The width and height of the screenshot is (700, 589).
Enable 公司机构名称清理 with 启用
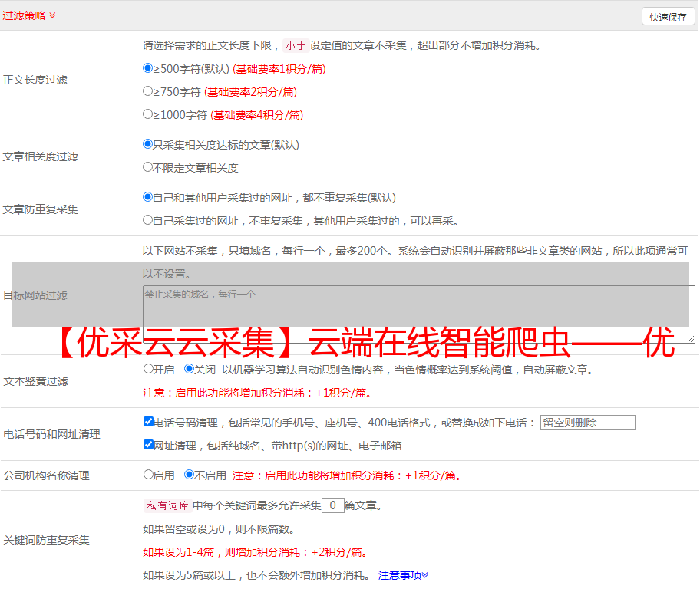coord(149,475)
